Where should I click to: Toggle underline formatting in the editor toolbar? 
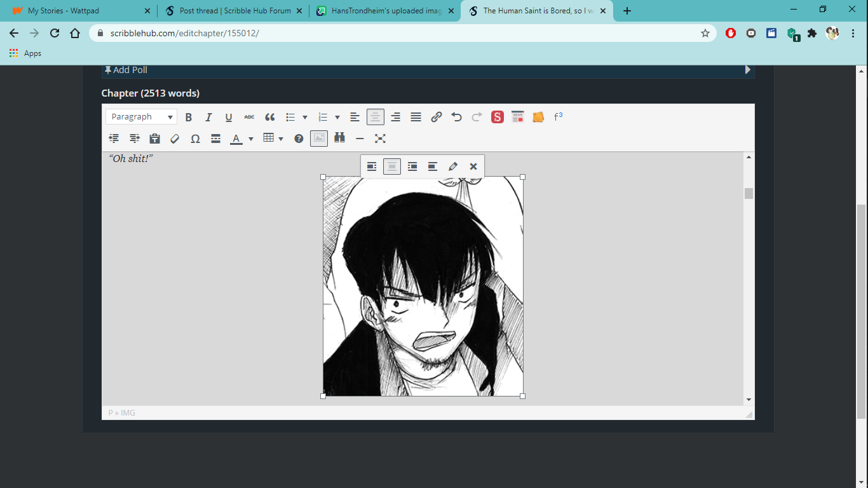(229, 117)
